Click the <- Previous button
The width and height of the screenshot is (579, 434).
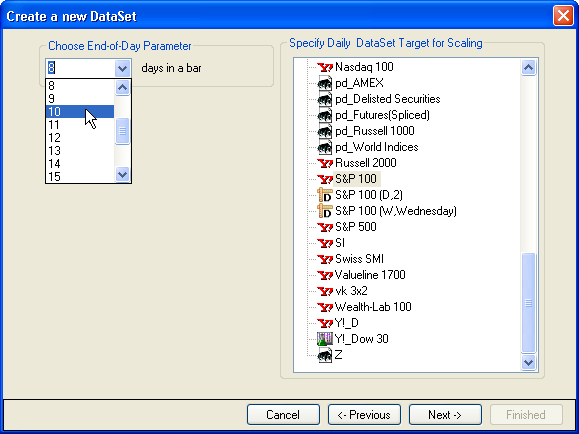pos(364,415)
